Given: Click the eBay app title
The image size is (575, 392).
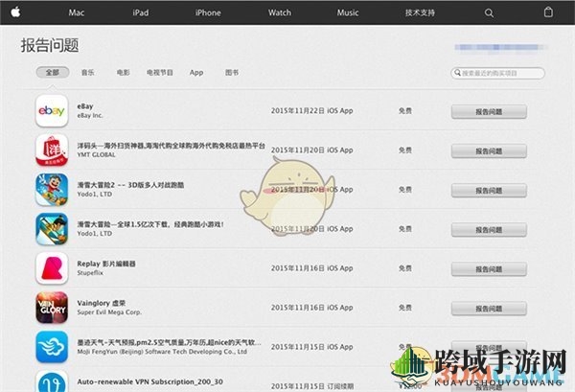Looking at the screenshot, I should [x=85, y=106].
